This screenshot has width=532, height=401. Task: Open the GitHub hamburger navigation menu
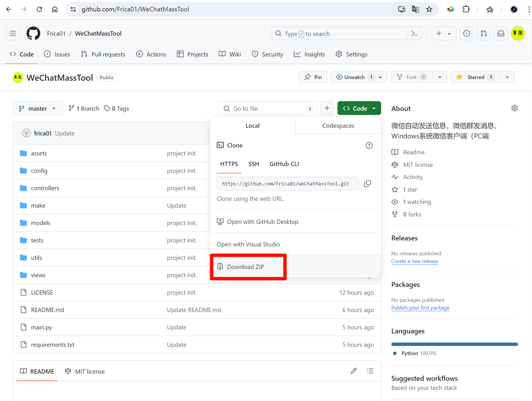[x=13, y=34]
